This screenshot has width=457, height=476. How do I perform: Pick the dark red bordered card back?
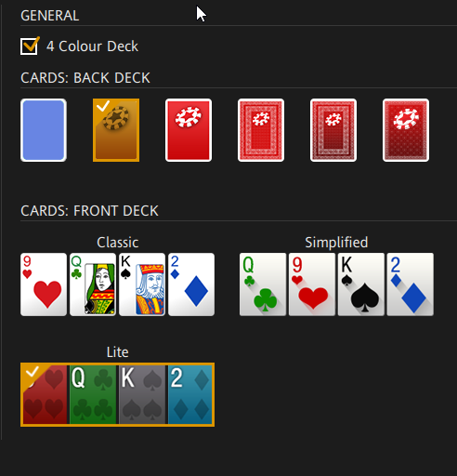333,130
